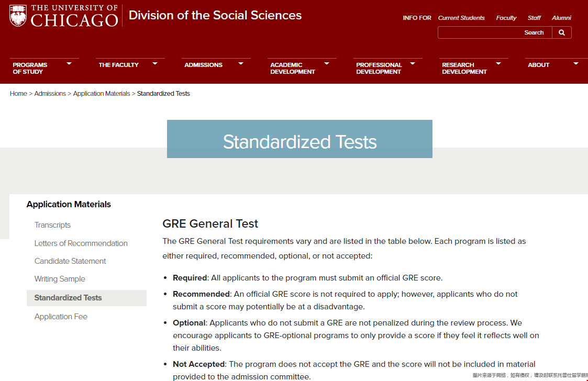Screen dimensions: 588x381
Task: Click the bold 'Not Accepted' term
Action: click(199, 364)
